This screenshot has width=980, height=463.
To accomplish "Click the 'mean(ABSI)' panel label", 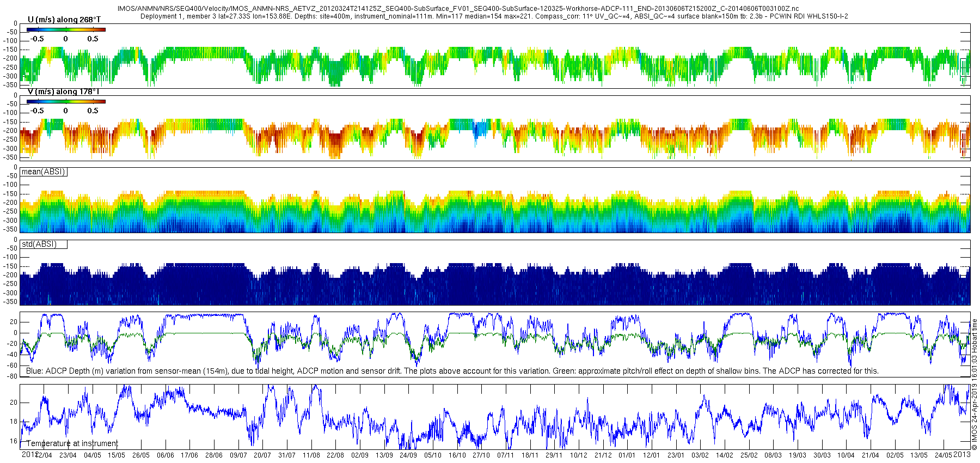I will [43, 172].
